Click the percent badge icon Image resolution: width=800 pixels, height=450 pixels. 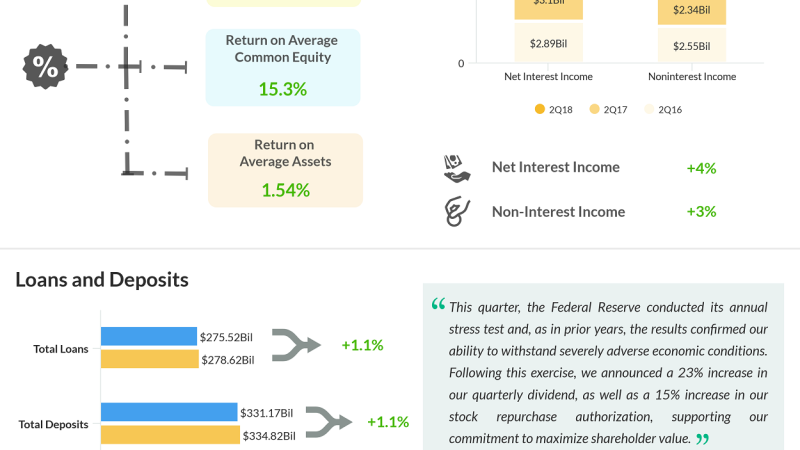46,67
